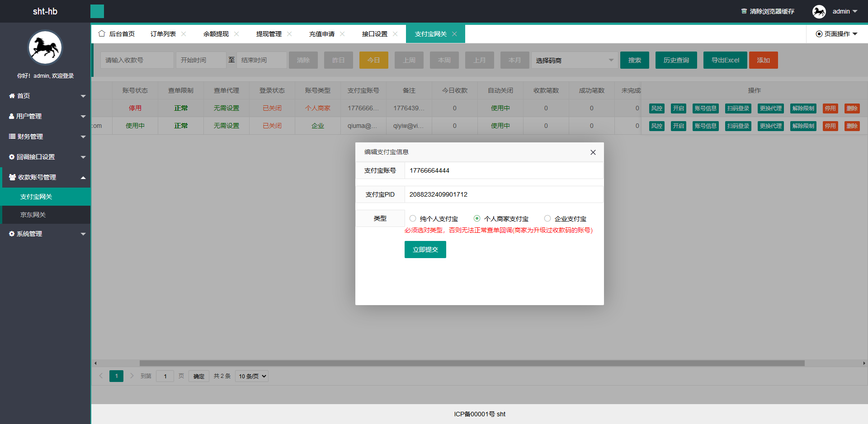Click the 立即提交 submit button

pyautogui.click(x=425, y=250)
